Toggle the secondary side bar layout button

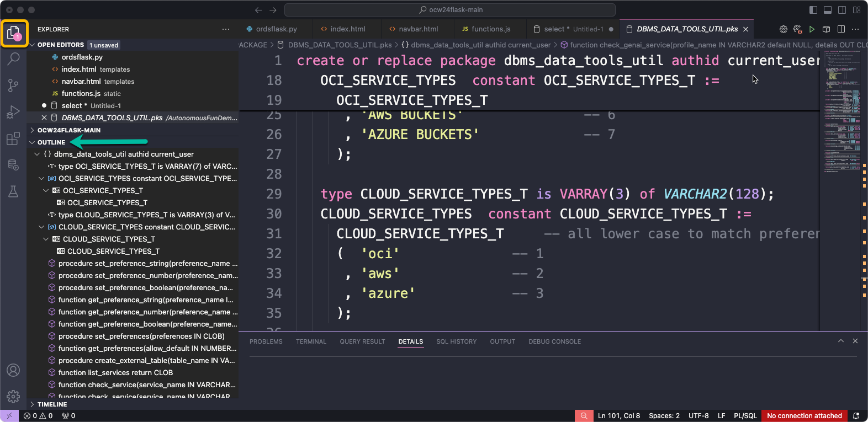842,10
